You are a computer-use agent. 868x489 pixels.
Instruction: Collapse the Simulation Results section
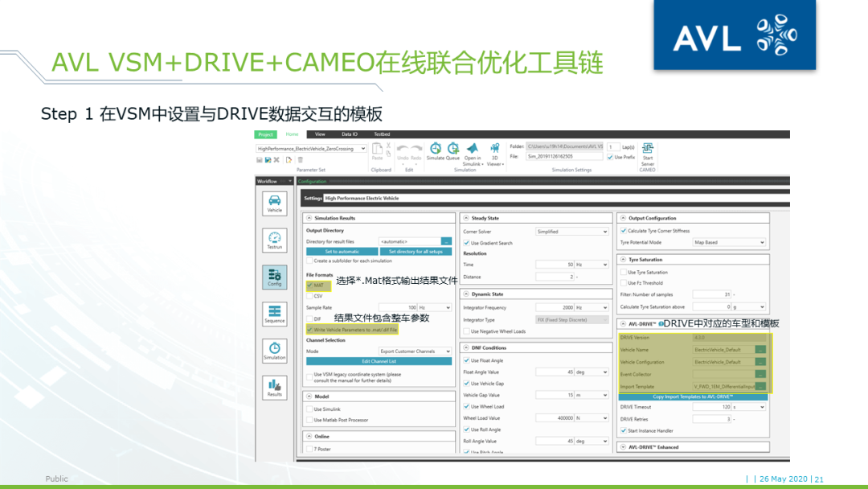(x=309, y=218)
